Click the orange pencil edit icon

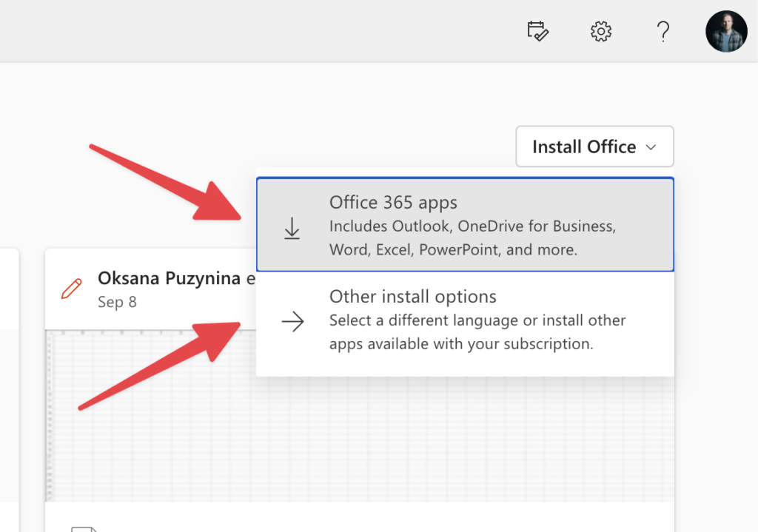[x=72, y=289]
